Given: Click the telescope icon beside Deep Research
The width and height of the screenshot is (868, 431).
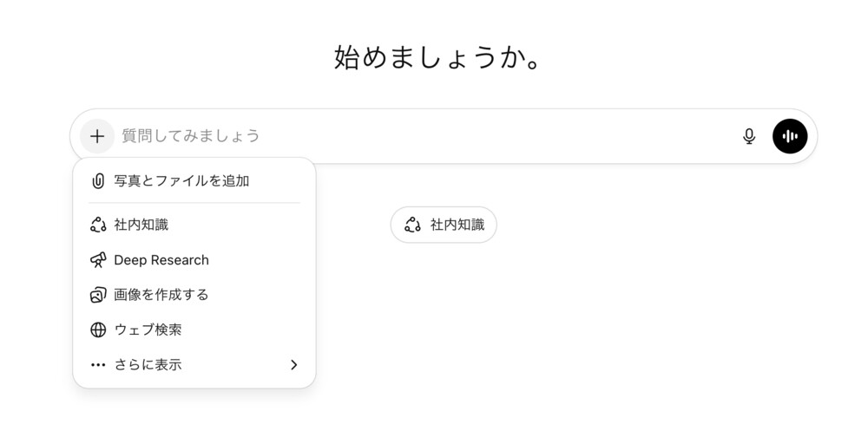Looking at the screenshot, I should pos(98,260).
